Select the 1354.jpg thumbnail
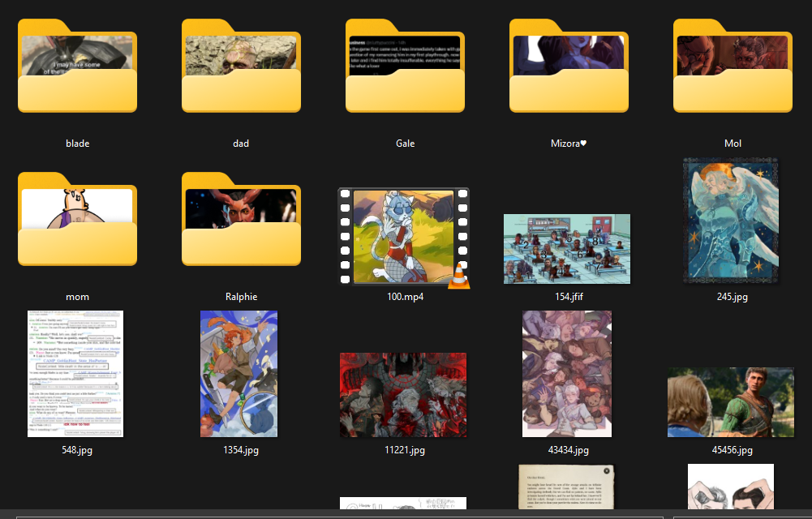Screen dimensions: 812x519 coord(238,374)
